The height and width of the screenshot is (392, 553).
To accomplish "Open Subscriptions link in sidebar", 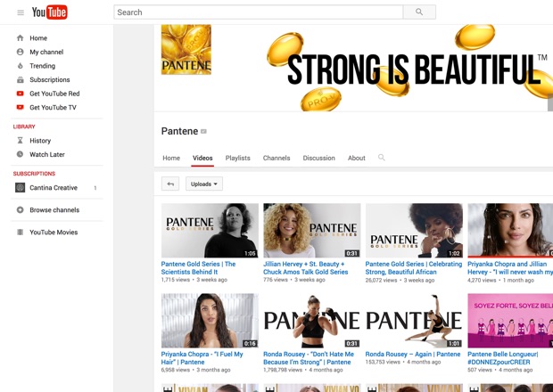I will click(50, 79).
